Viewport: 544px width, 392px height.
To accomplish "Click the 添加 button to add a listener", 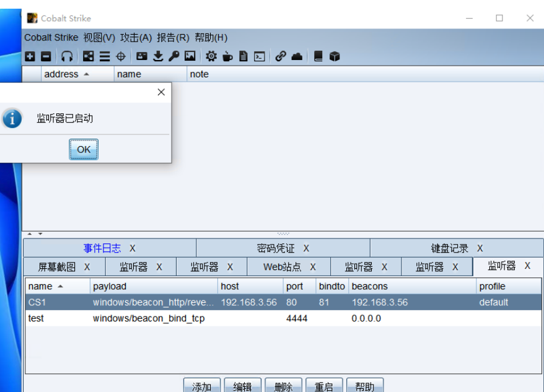I will point(202,386).
